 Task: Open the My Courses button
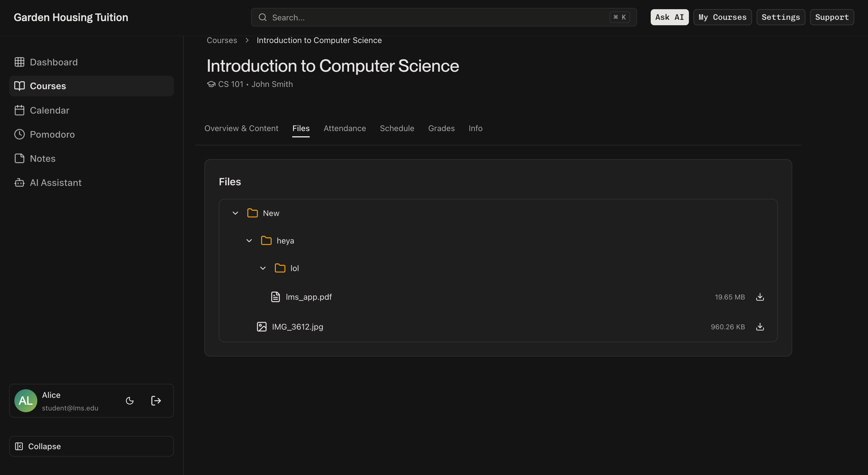click(722, 17)
